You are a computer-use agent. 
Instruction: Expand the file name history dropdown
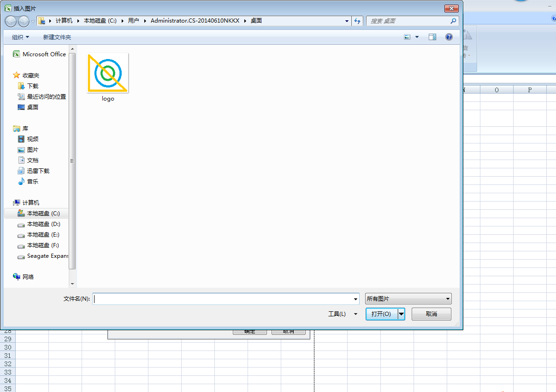coord(355,299)
